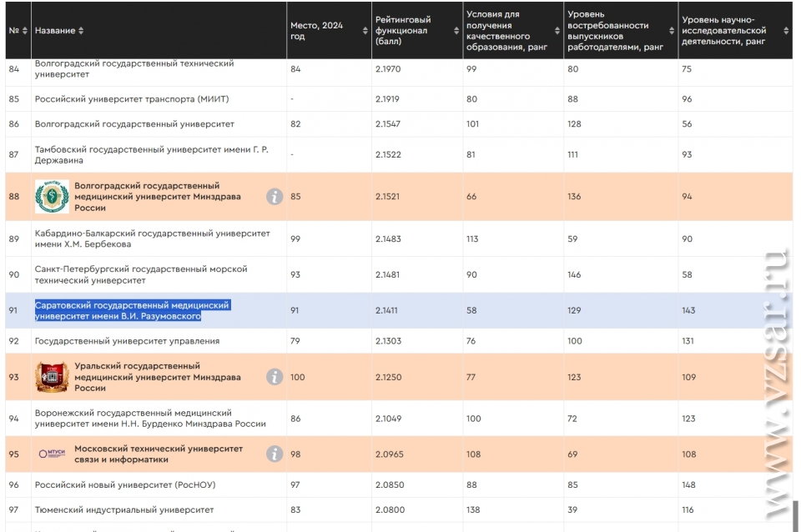Sort by Место, 2024 год arrows
This screenshot has width=801, height=532.
click(x=365, y=31)
